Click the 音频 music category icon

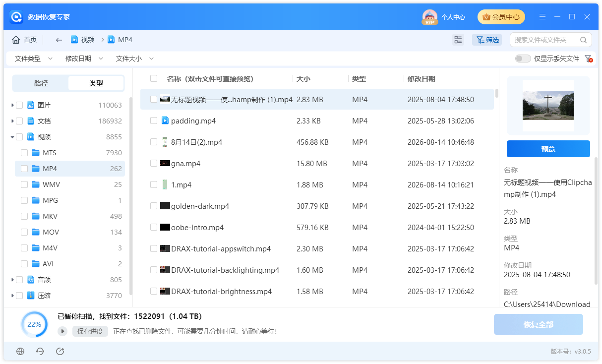[x=31, y=280]
